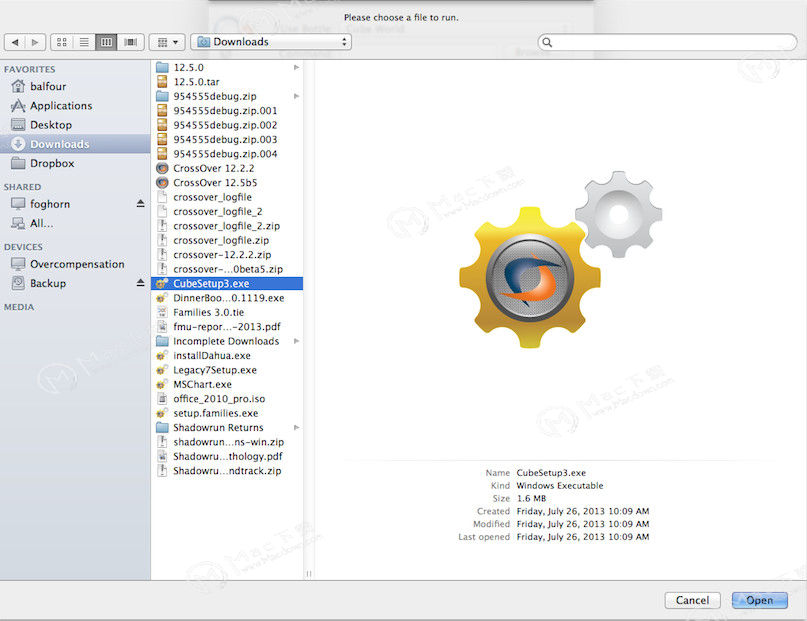Select crossover-12.2.2.zip archive

227,255
